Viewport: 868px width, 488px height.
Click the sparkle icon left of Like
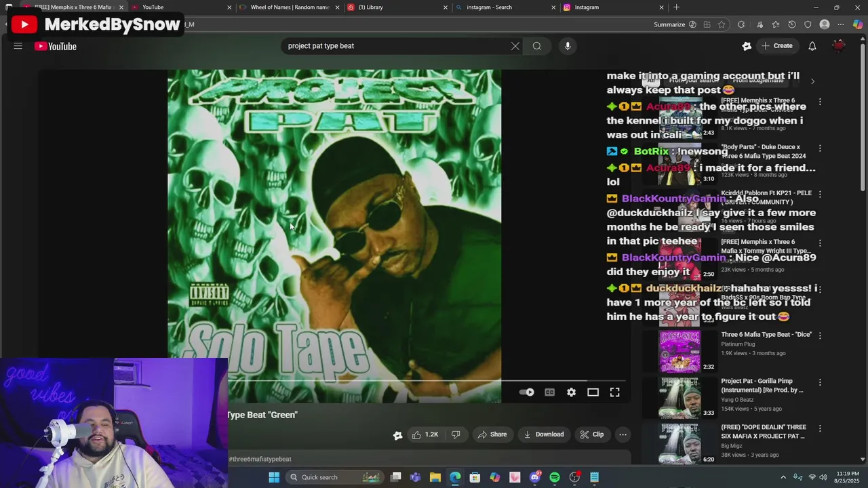point(398,435)
